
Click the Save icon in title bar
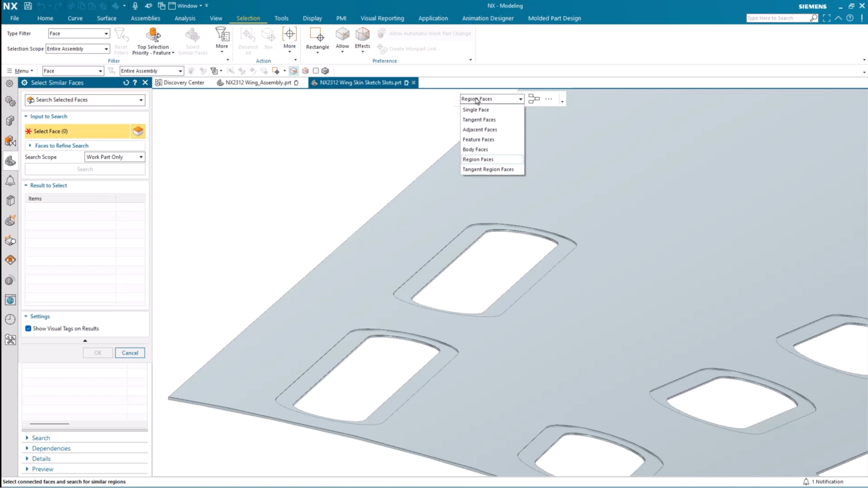tap(28, 6)
